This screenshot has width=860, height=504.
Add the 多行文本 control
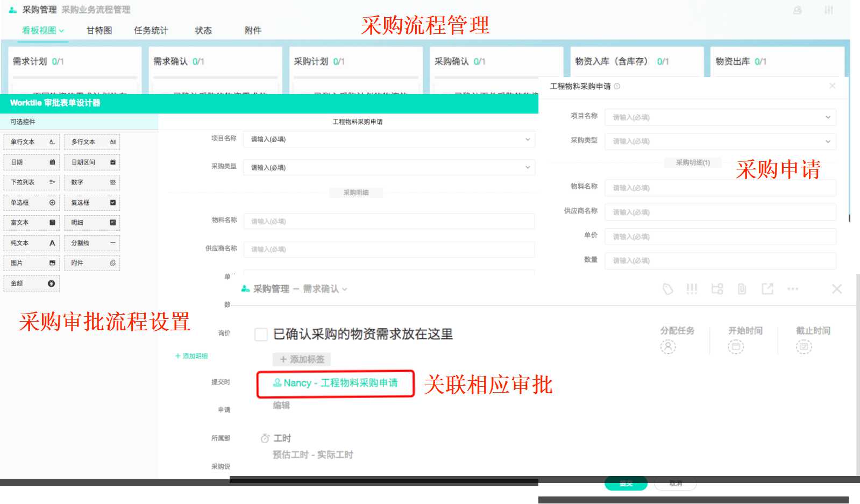tap(92, 142)
